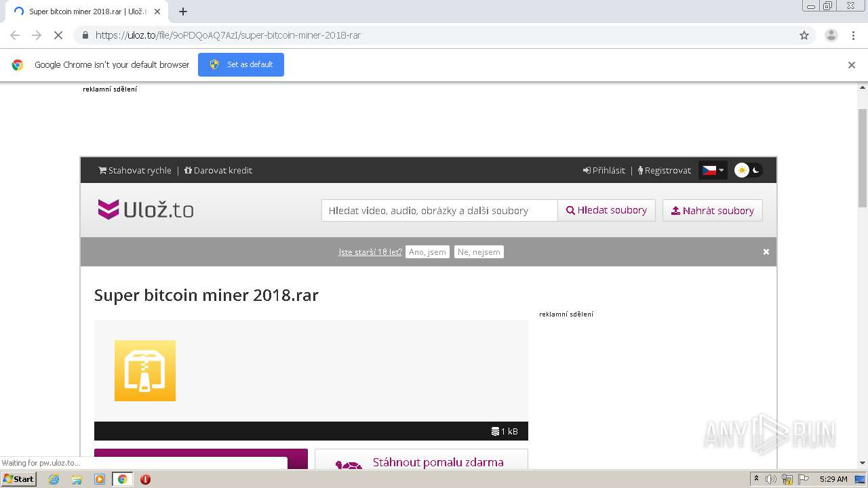Click scrollbar down arrow
This screenshot has height=488, width=868.
(863, 463)
